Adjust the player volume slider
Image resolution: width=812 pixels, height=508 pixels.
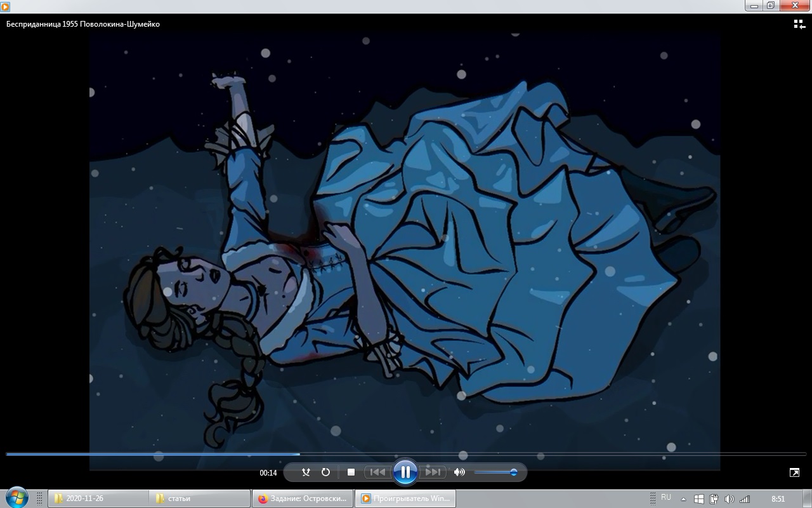(x=496, y=472)
